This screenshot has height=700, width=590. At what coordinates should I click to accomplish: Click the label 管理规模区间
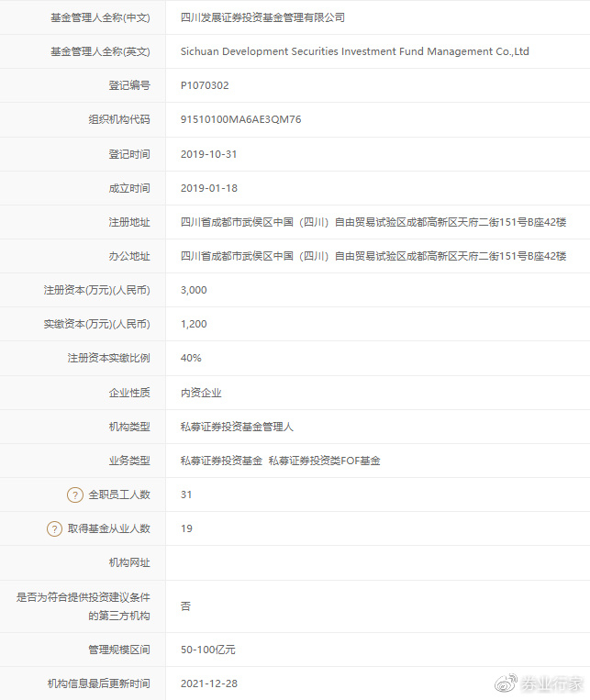click(118, 650)
